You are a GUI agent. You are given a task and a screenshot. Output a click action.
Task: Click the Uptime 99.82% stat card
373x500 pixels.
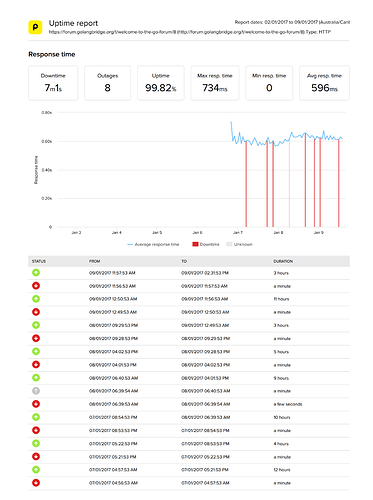point(161,83)
